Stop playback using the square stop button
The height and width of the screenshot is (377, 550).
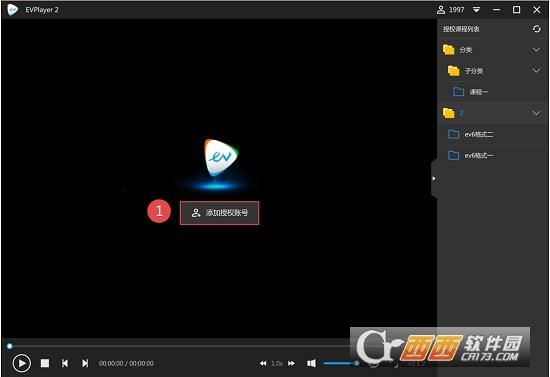pyautogui.click(x=45, y=363)
